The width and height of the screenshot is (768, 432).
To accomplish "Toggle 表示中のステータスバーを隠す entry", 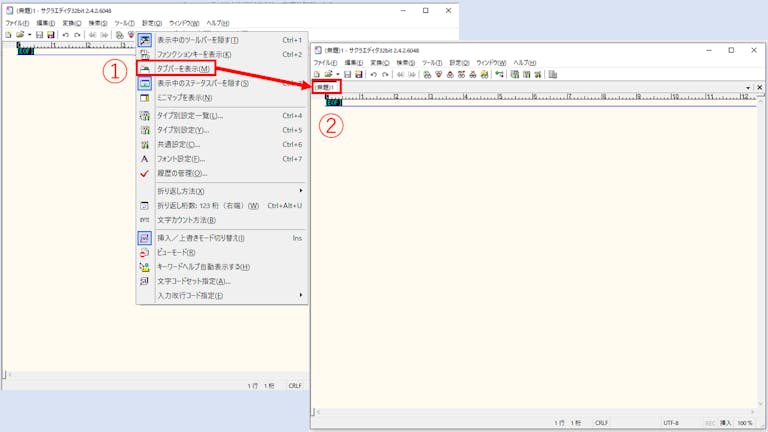I will point(222,83).
